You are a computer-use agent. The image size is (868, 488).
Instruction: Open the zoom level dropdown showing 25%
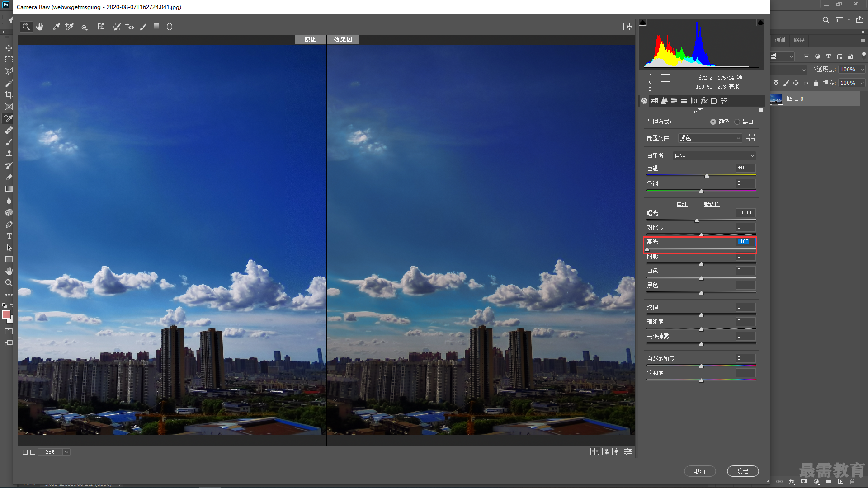[66, 452]
